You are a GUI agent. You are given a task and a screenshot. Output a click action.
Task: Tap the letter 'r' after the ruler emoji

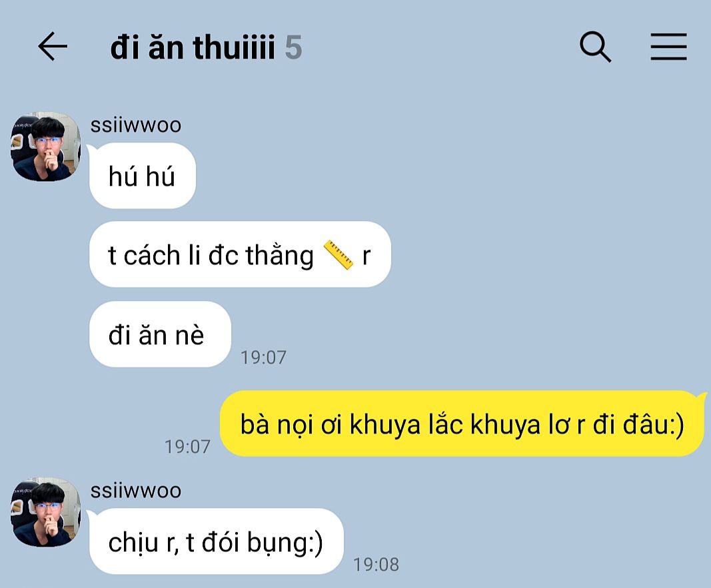click(366, 256)
